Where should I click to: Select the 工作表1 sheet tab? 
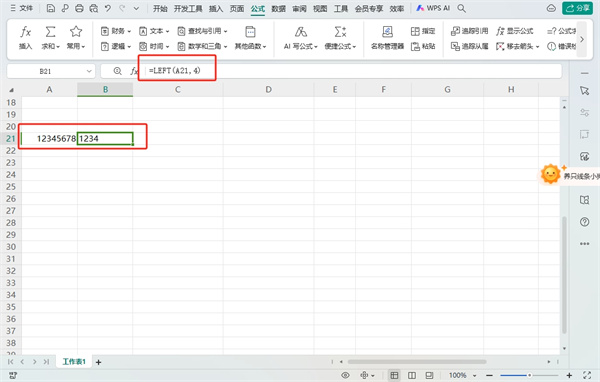pos(74,361)
